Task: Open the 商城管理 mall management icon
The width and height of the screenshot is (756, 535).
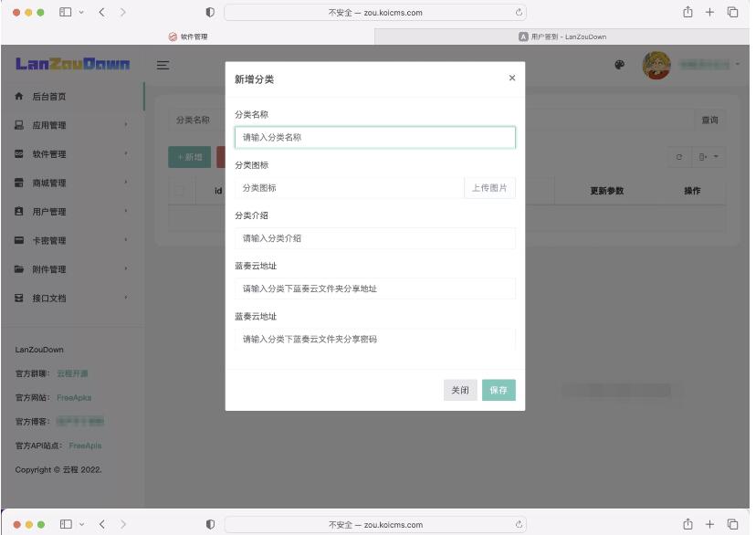Action: coord(18,183)
